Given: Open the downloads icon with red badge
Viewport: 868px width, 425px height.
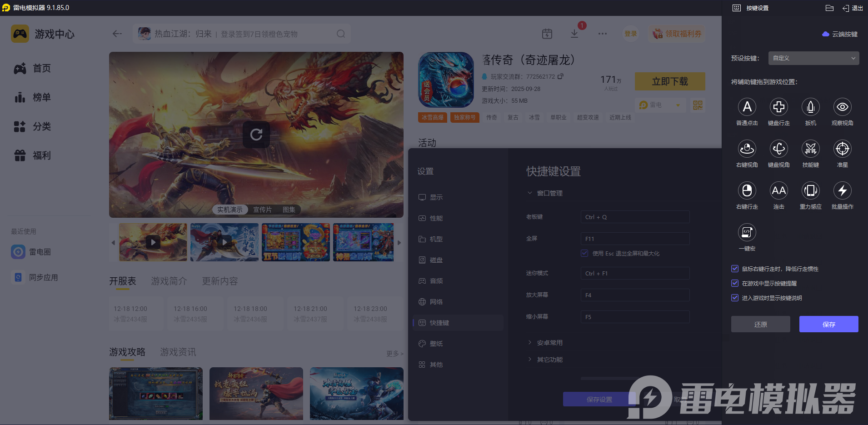Looking at the screenshot, I should 574,34.
